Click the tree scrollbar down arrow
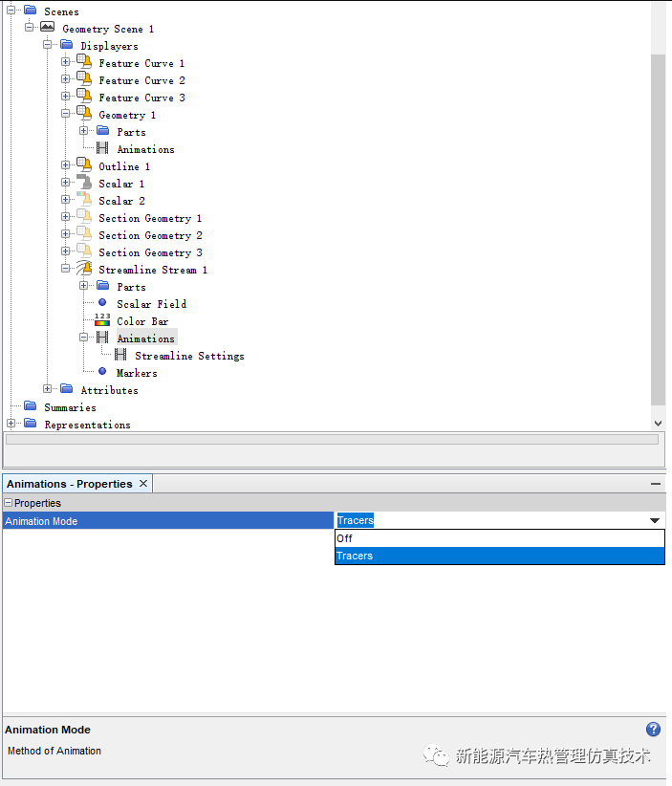Image resolution: width=672 pixels, height=786 pixels. click(658, 423)
